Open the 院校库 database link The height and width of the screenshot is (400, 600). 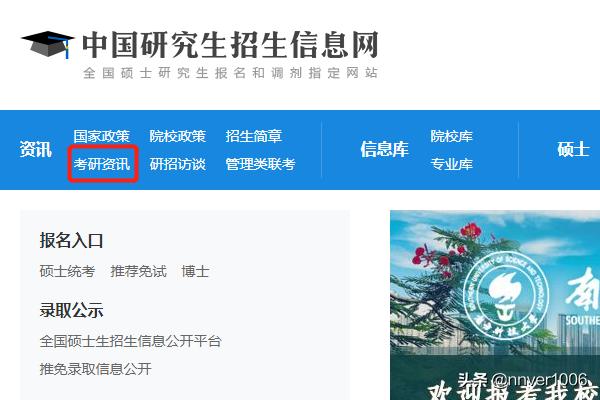click(452, 136)
